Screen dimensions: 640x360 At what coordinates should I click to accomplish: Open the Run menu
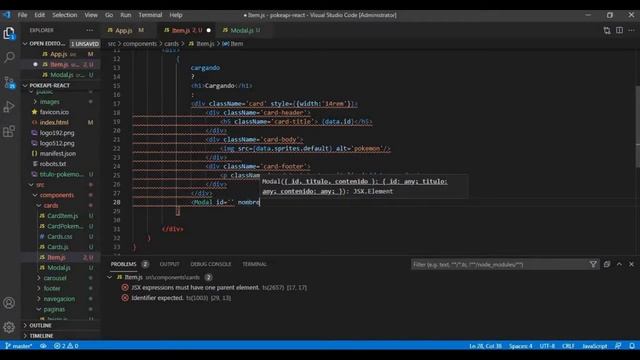pos(126,15)
